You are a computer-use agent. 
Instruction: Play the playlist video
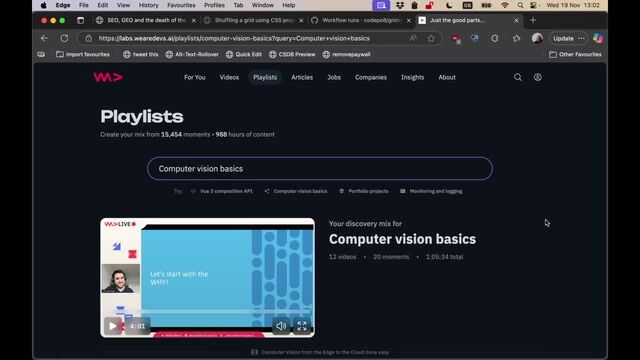(113, 326)
